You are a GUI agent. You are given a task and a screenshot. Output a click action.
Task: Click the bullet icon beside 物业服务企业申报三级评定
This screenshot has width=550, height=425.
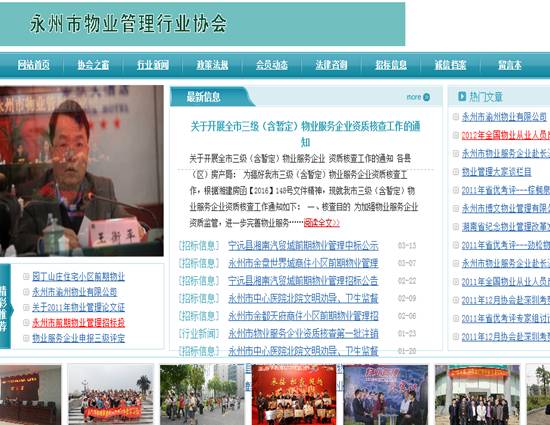coord(26,338)
